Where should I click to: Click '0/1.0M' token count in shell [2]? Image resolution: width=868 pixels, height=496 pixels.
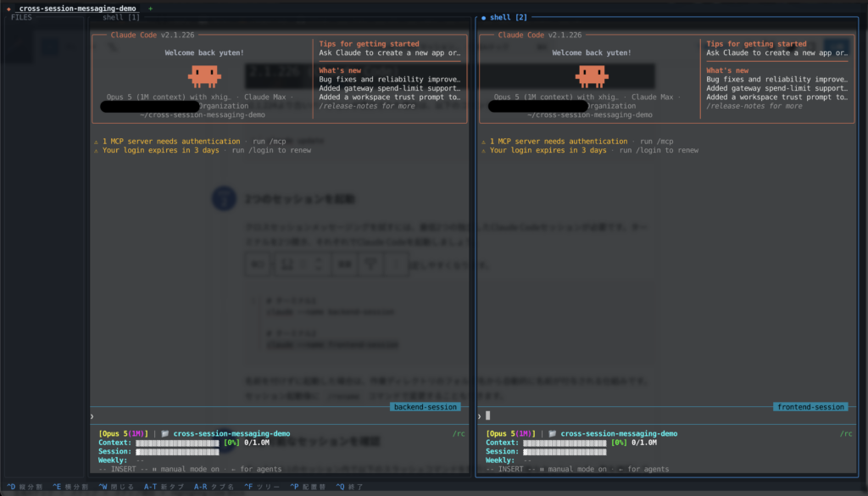pyautogui.click(x=644, y=443)
